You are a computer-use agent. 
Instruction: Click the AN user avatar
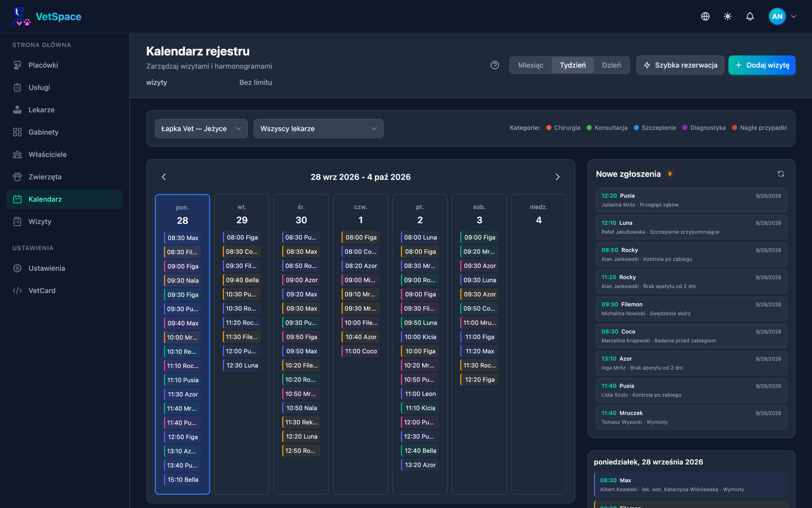777,16
